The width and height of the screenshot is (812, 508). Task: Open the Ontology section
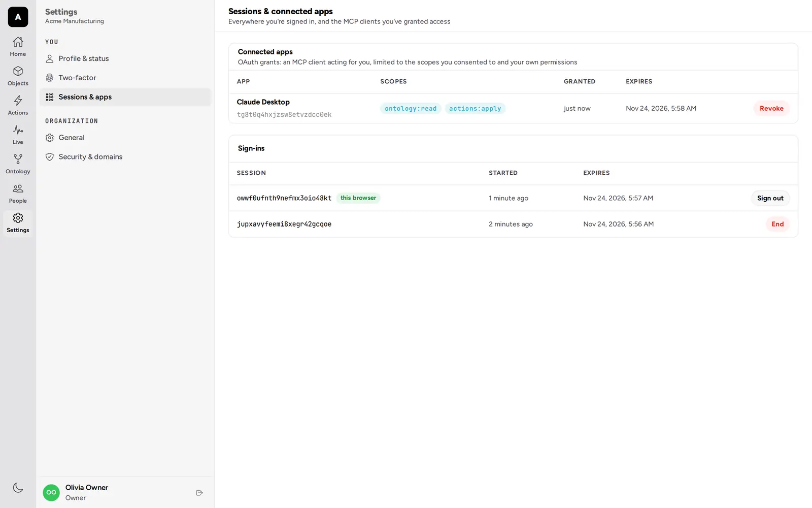click(18, 164)
